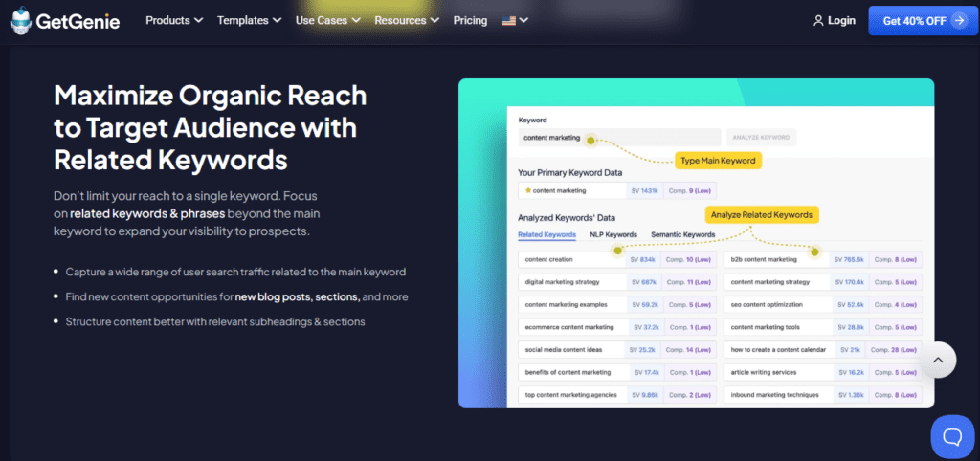
Task: Click the Type Main Keyword yellow label
Action: pyautogui.click(x=718, y=161)
